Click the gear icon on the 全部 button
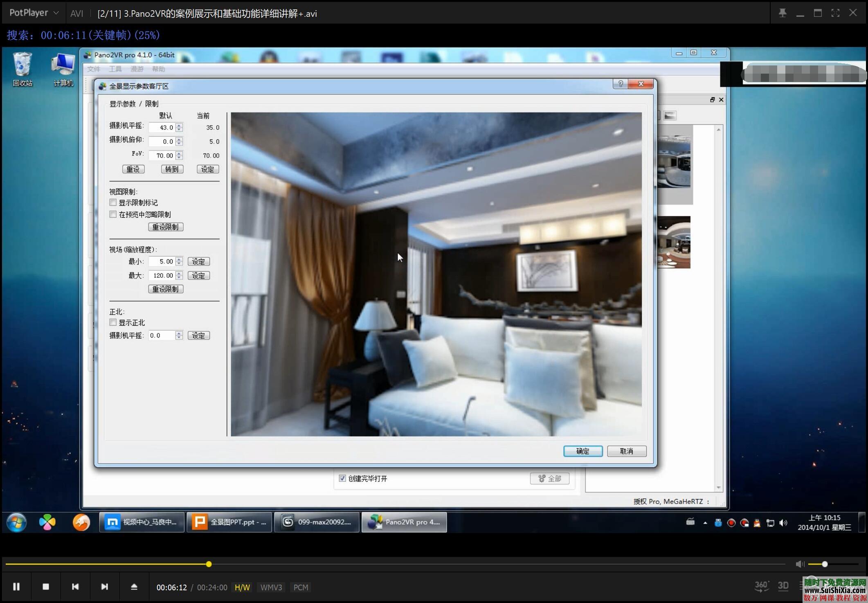Viewport: 868px width, 603px height. pos(542,478)
